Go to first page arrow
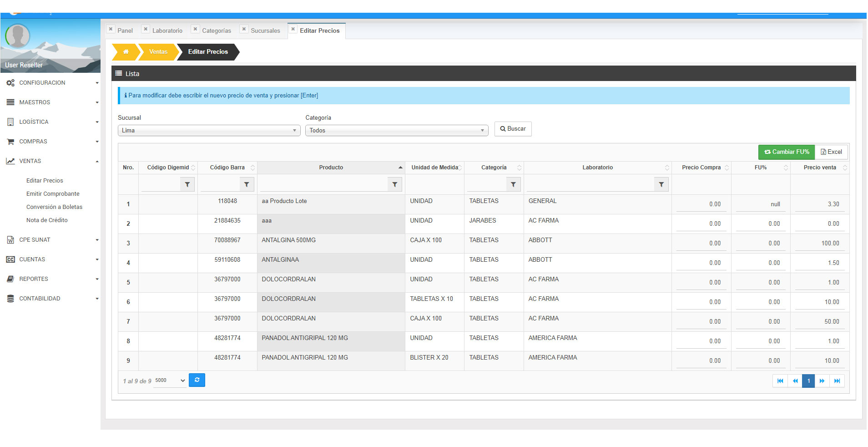The image size is (868, 447). coord(780,381)
